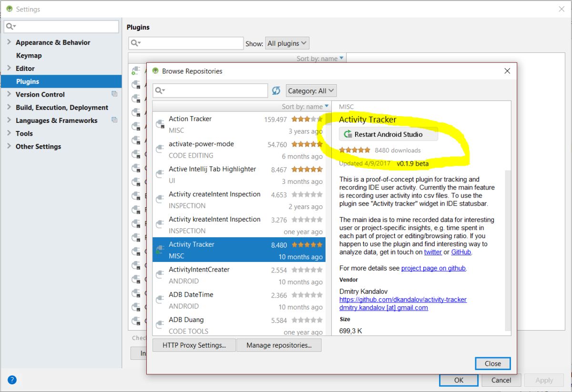
Task: Expand Languages & Frameworks group
Action: point(9,121)
